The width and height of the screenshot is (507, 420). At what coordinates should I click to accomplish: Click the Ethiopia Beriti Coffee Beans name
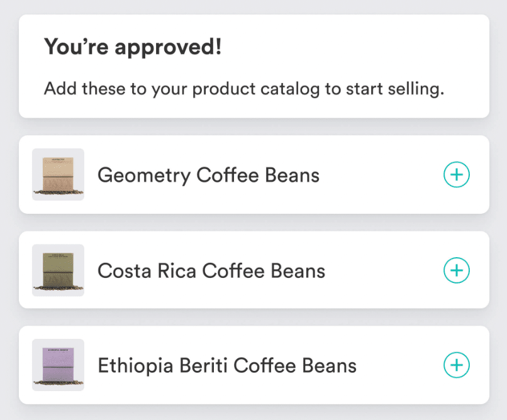(227, 365)
